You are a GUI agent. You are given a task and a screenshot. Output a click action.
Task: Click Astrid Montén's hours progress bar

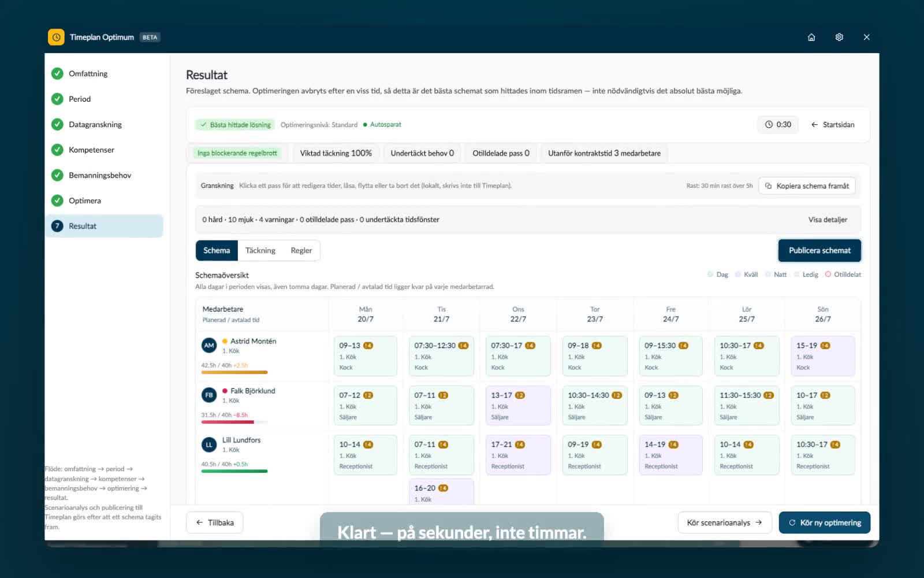(234, 372)
